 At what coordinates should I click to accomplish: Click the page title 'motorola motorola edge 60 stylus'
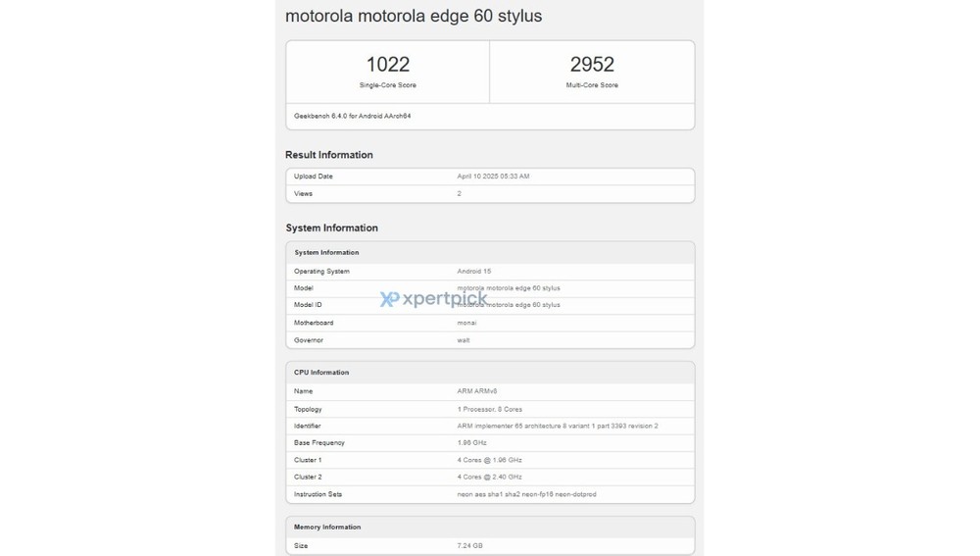414,16
